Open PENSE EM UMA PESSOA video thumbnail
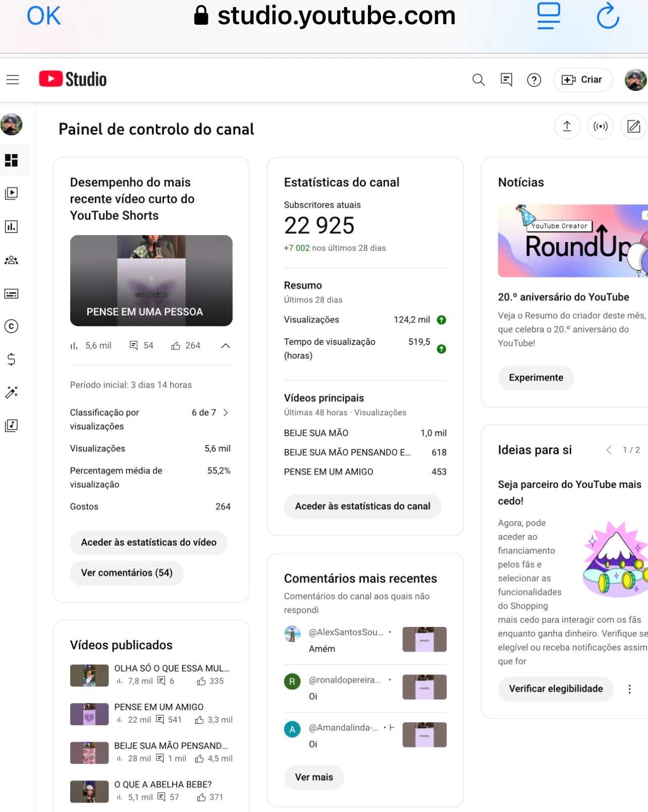Image resolution: width=648 pixels, height=812 pixels. (151, 280)
